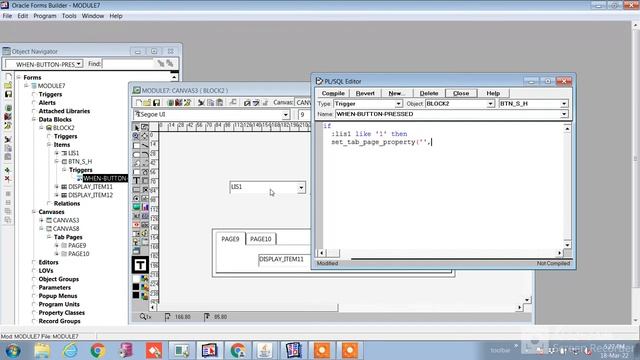Click the Compile button
This screenshot has height=360, width=640.
point(333,93)
